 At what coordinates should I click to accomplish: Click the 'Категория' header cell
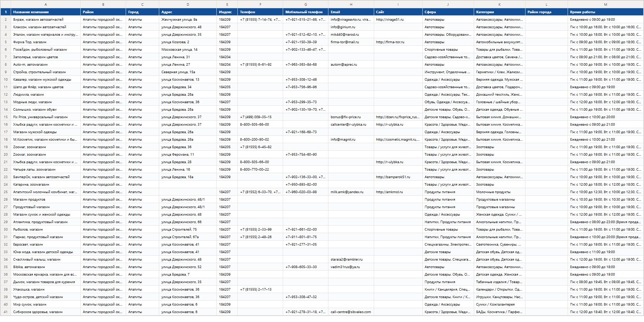[x=499, y=12]
